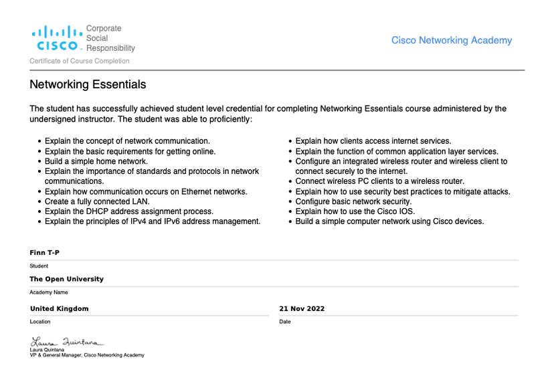Image resolution: width=554 pixels, height=392 pixels.
Task: Click the Ethernet networks communication bullet
Action: pyautogui.click(x=145, y=191)
